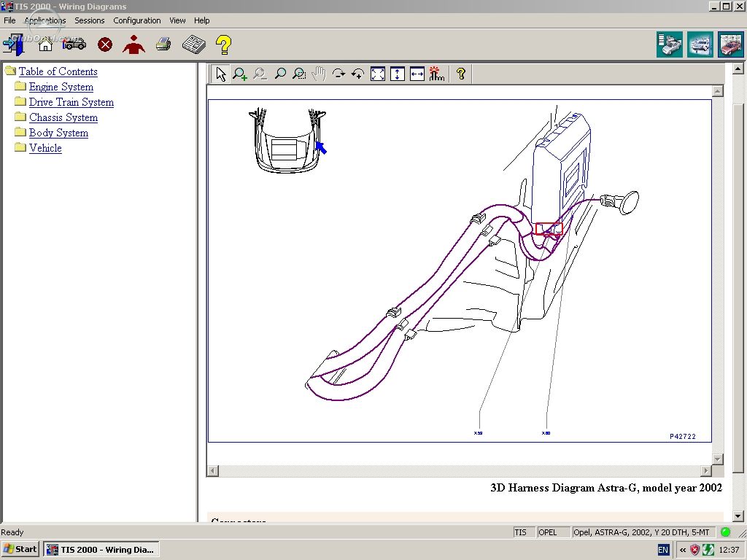Open the Applications menu
The image size is (747, 560).
45,20
